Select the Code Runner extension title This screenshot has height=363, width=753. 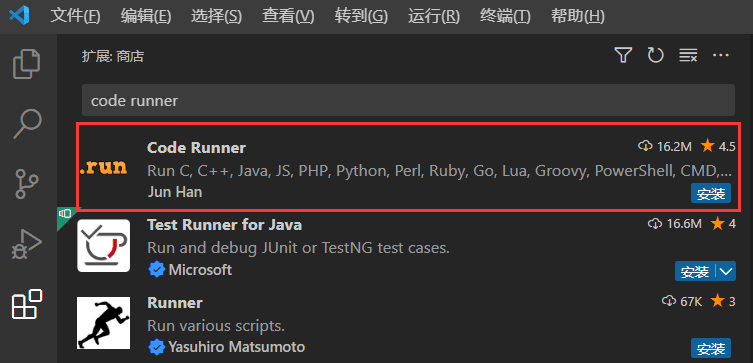196,147
